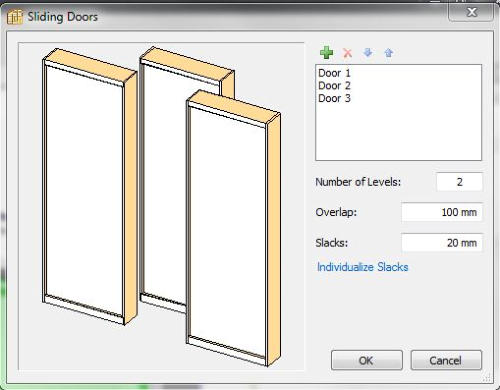Close the Sliding Doors dialog

click(x=472, y=12)
